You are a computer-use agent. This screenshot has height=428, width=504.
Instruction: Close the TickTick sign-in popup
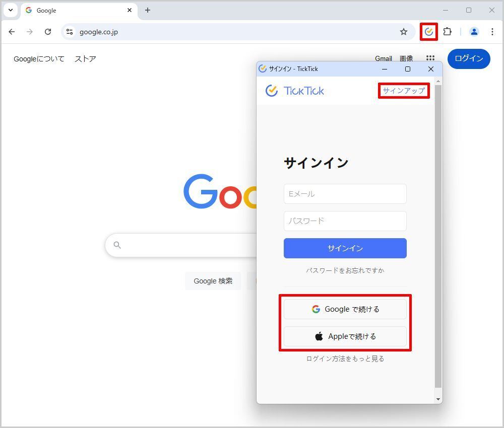coord(431,69)
